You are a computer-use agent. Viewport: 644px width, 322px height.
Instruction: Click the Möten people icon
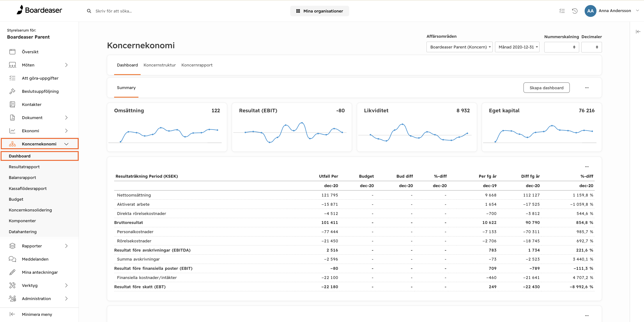(x=12, y=65)
